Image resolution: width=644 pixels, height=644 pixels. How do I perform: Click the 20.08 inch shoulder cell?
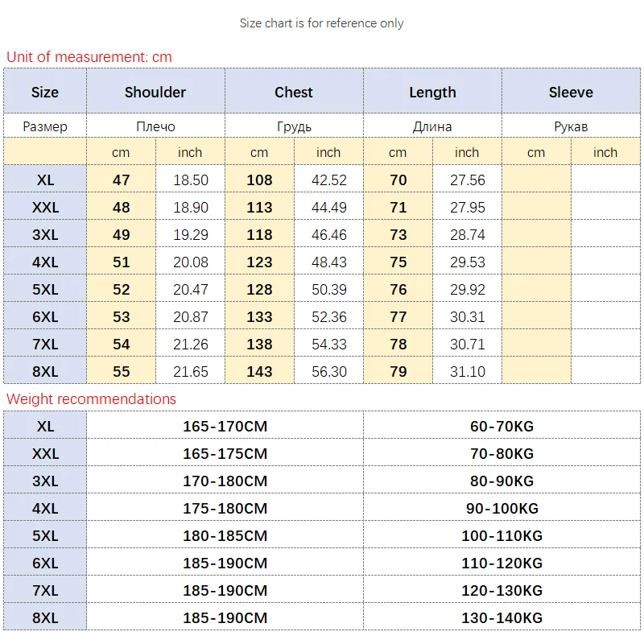191,262
